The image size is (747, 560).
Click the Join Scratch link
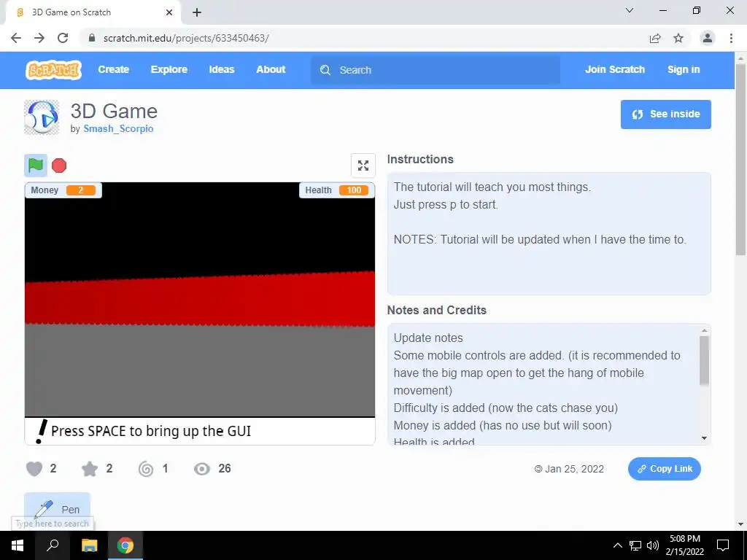pos(614,69)
